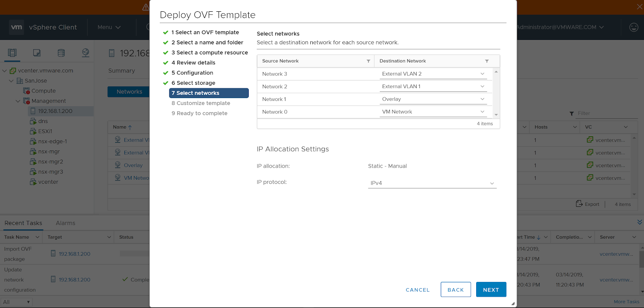
Task: Open the Menu dropdown in header
Action: click(x=109, y=27)
